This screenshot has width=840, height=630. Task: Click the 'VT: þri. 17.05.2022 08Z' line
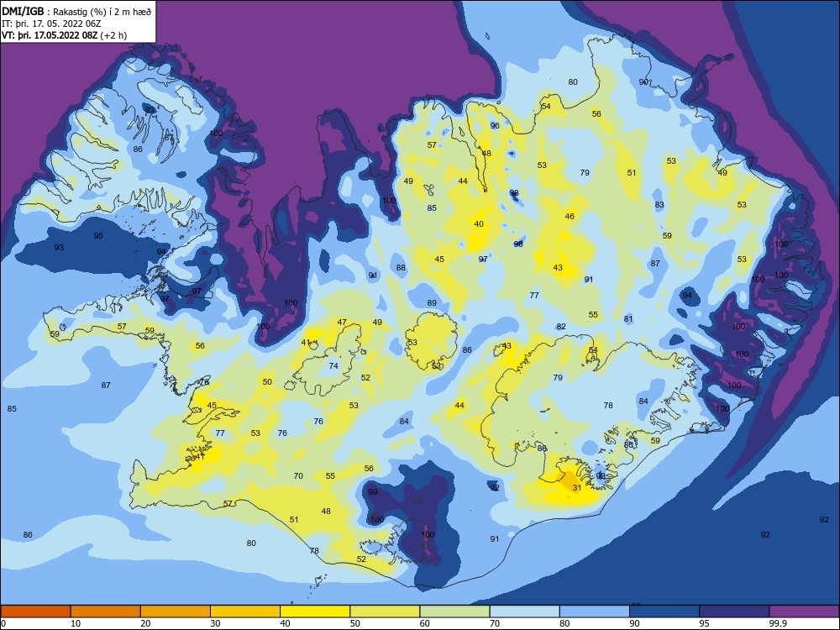(x=65, y=35)
